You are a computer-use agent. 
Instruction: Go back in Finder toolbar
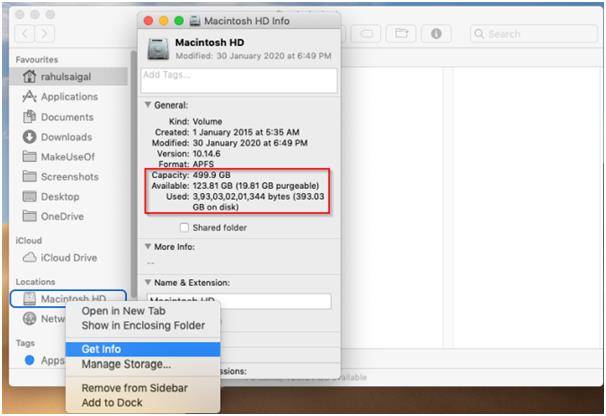(x=24, y=34)
